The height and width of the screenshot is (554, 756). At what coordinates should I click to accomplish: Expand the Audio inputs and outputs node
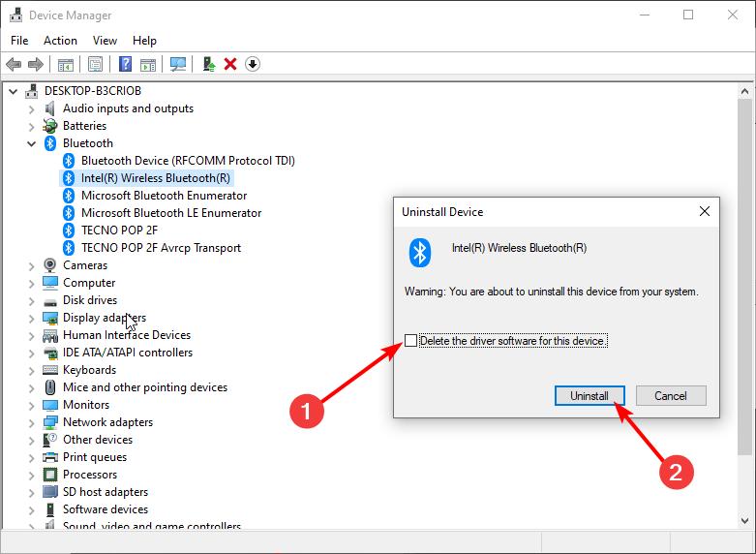point(31,109)
